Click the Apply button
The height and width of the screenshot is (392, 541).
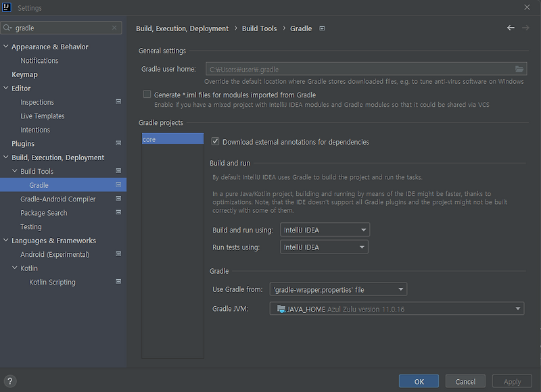tap(512, 381)
